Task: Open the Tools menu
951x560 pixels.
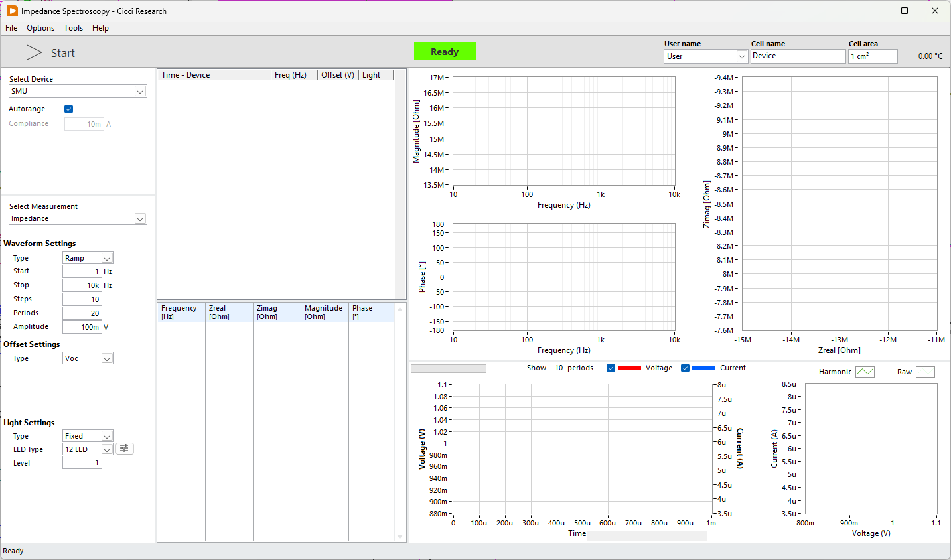Action: [x=73, y=28]
